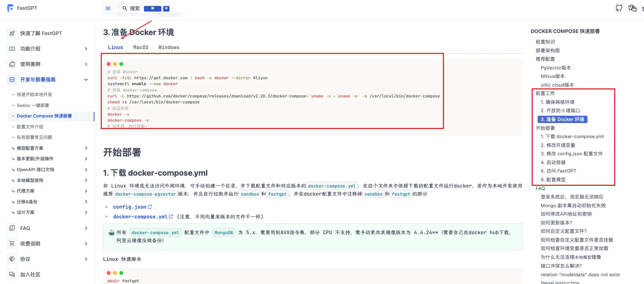Click the shopping cart icon beside 收费说明
The image size is (644, 284).
tap(12, 244)
